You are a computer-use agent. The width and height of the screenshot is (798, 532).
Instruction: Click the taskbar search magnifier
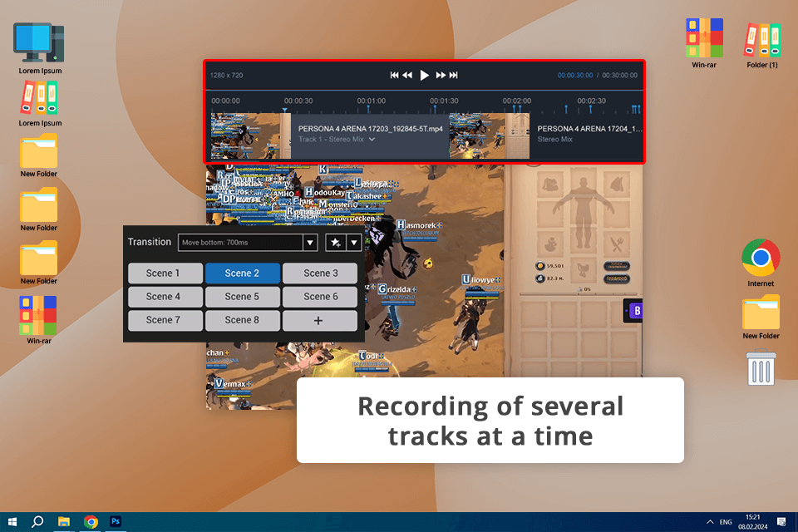point(37,522)
